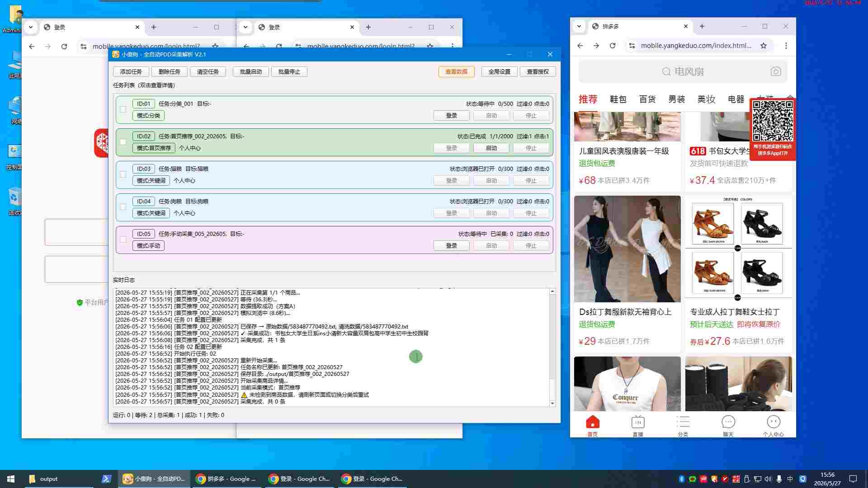Open Chrome three-dot menu in Pinduoduo window

tap(786, 46)
